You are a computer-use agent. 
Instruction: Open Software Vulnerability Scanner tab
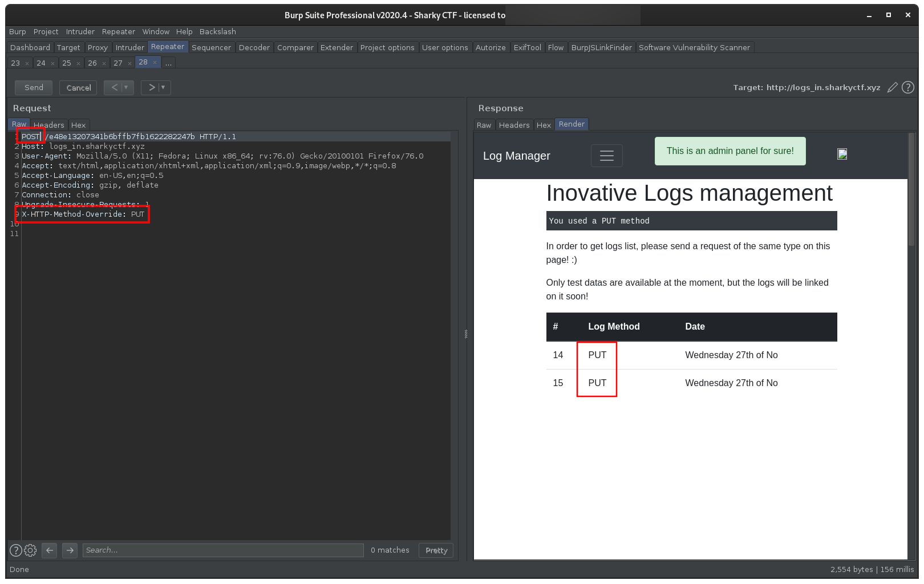pos(695,48)
